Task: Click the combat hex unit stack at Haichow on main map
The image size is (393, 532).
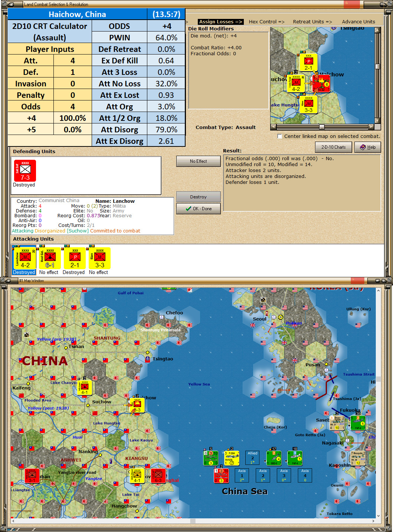Action: [x=137, y=405]
